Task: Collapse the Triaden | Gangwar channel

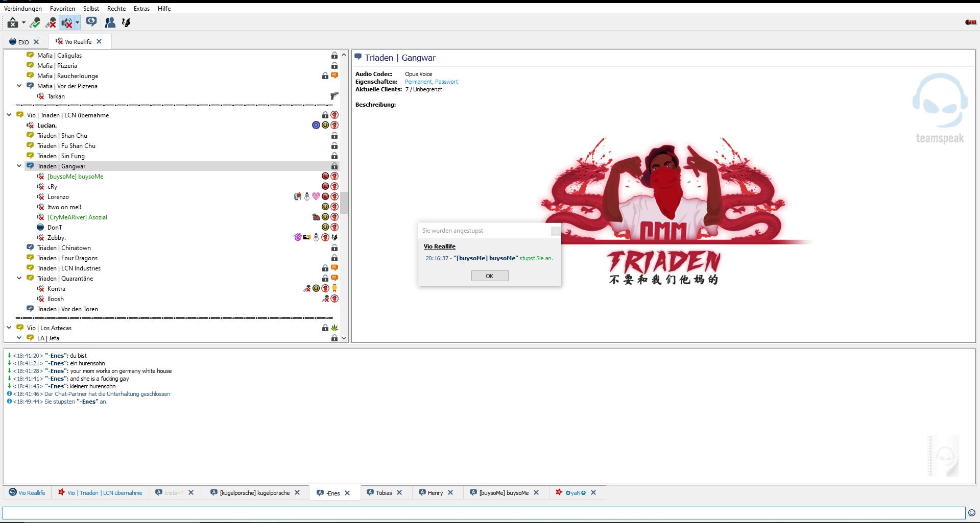Action: pos(19,166)
